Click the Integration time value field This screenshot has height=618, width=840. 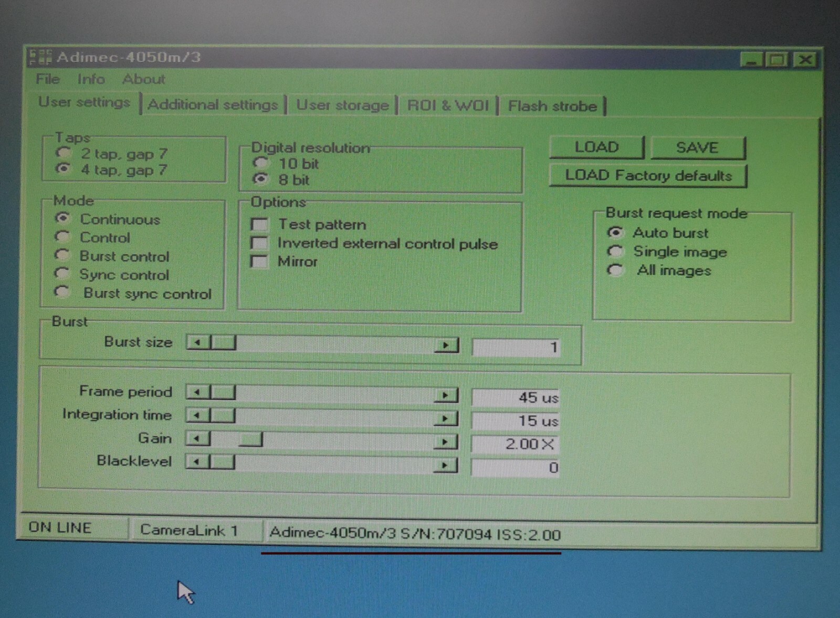pyautogui.click(x=515, y=421)
